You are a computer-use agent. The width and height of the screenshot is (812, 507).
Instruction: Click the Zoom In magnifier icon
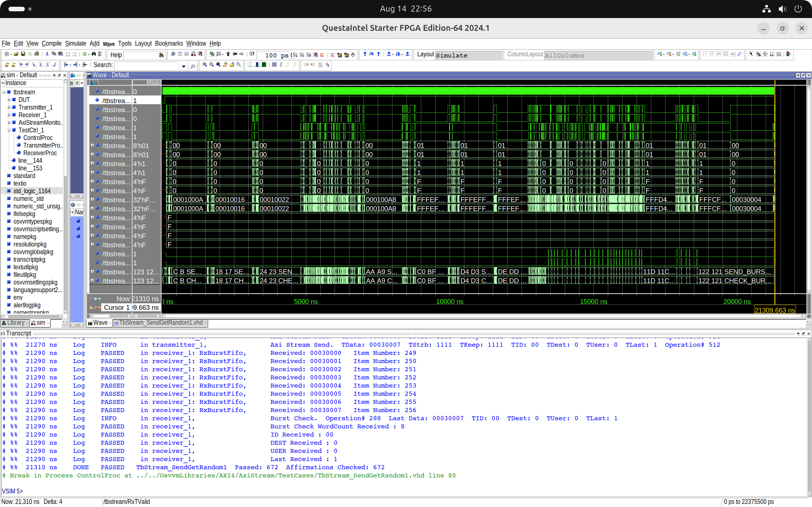click(x=205, y=65)
